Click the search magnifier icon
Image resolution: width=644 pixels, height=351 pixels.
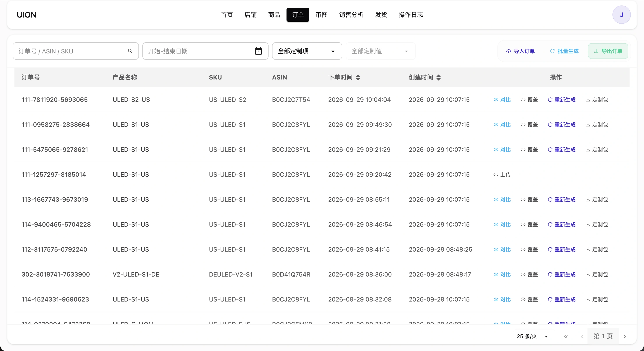click(130, 51)
